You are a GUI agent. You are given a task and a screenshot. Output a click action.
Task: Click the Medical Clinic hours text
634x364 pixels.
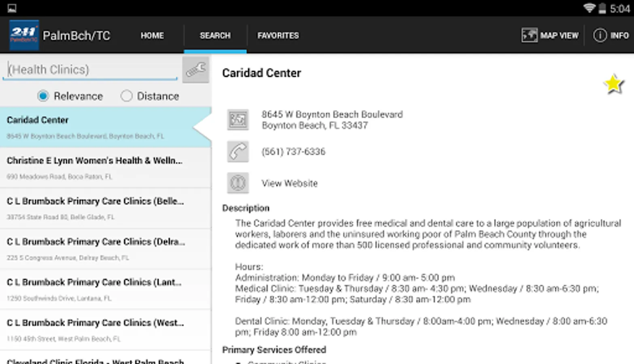click(417, 294)
